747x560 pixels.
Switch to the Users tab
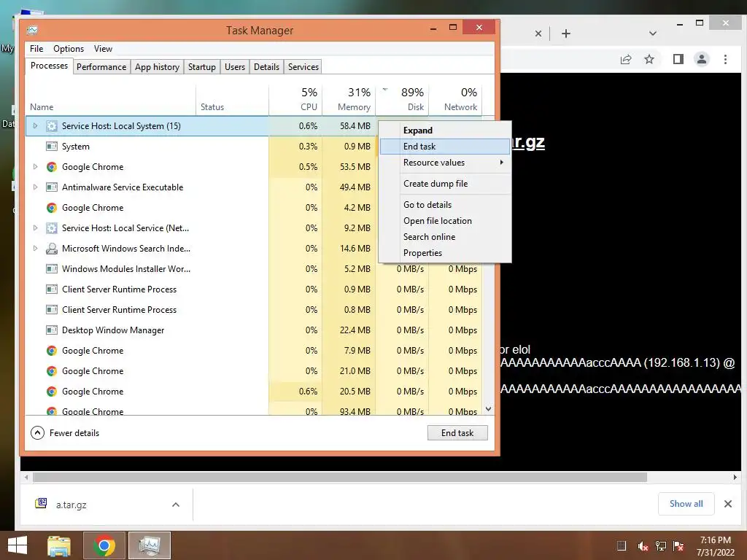tap(235, 67)
